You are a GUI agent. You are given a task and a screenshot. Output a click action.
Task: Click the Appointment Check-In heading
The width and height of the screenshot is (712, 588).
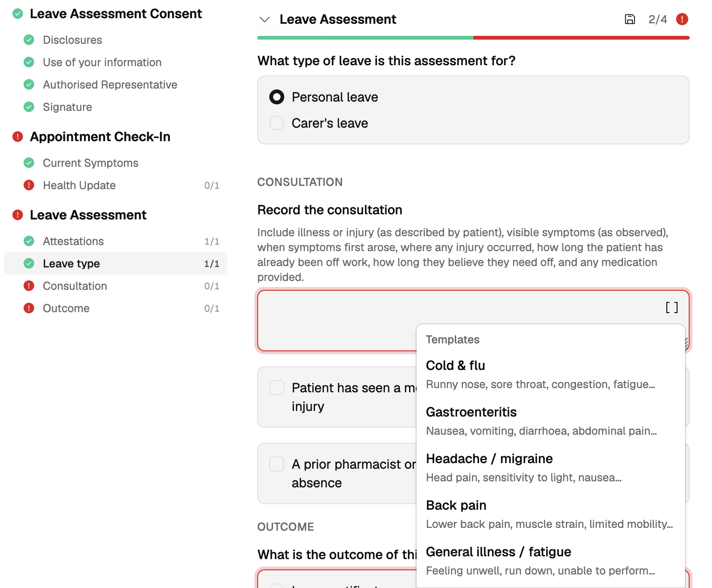pyautogui.click(x=100, y=137)
